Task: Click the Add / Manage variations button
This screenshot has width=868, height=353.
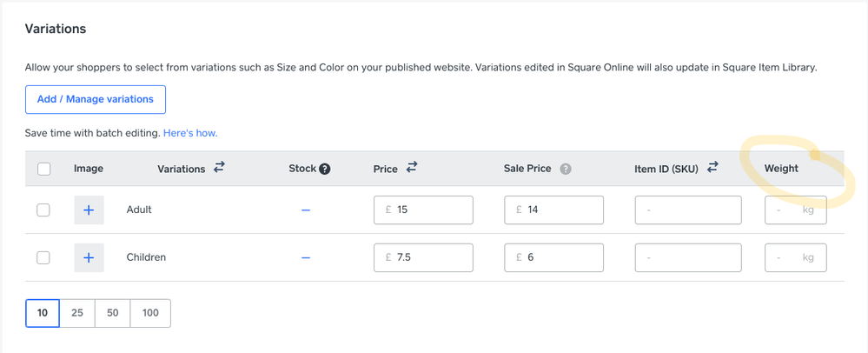Action: click(96, 99)
